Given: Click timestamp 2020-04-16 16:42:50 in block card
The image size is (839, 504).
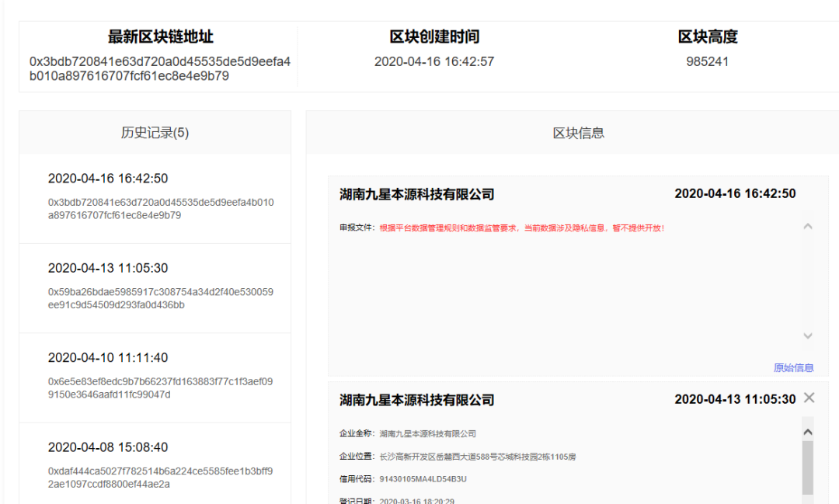Looking at the screenshot, I should pos(735,193).
